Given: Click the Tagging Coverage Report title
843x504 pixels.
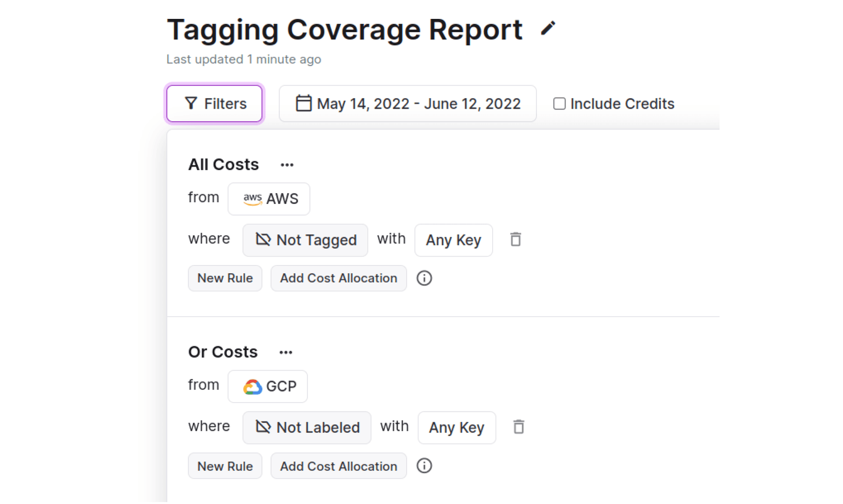Looking at the screenshot, I should point(344,29).
